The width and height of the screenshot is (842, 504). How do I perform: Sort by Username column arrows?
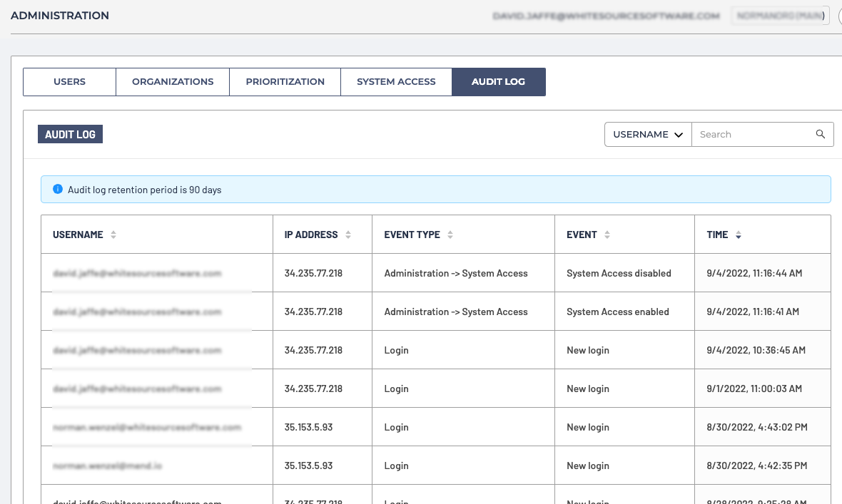click(x=113, y=235)
